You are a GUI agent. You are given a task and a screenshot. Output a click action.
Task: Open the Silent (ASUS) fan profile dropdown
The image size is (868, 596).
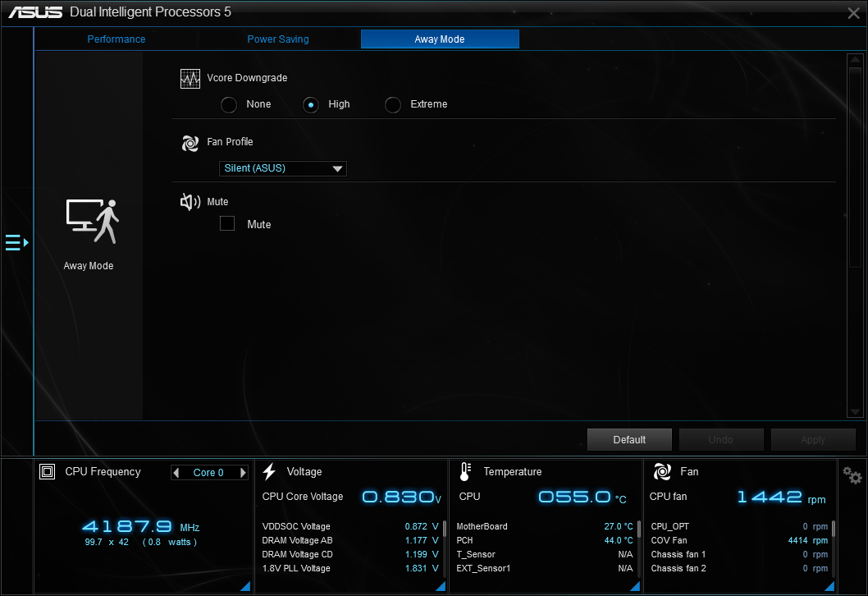[x=283, y=168]
